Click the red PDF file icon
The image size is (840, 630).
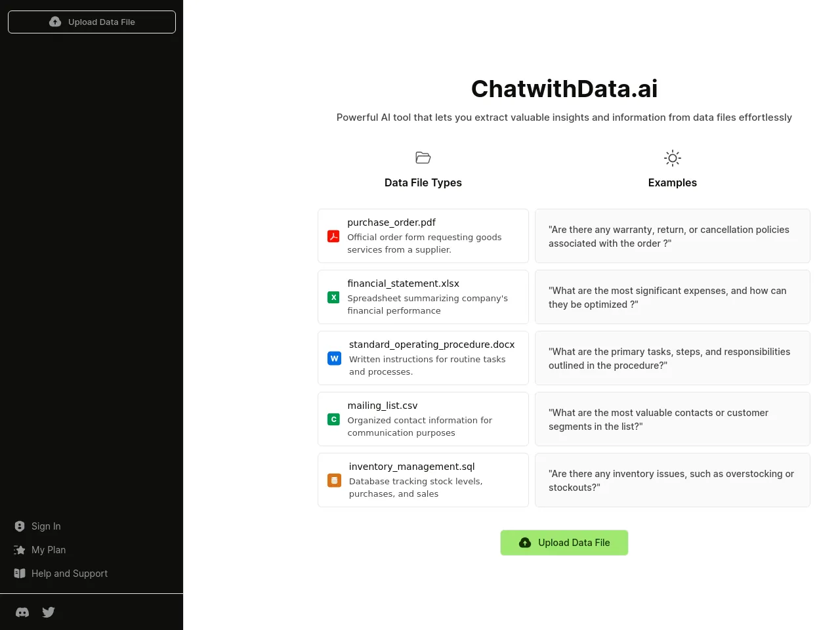pyautogui.click(x=333, y=236)
